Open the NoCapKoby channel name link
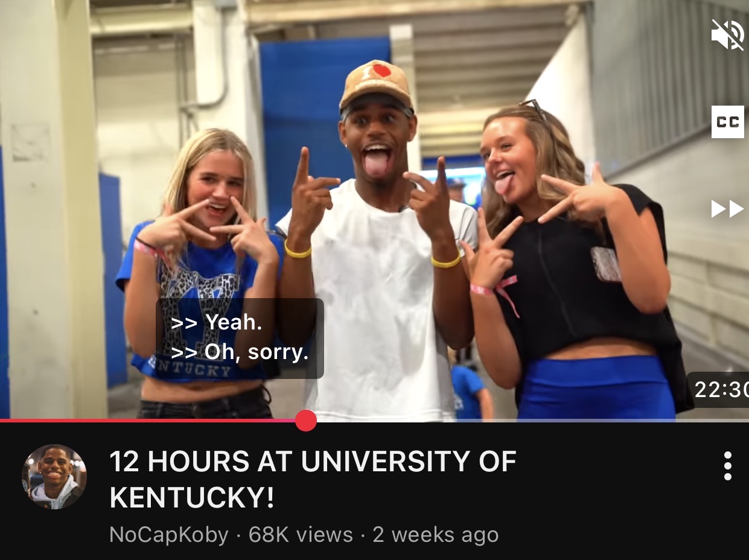Viewport: 749px width, 560px height. [169, 535]
